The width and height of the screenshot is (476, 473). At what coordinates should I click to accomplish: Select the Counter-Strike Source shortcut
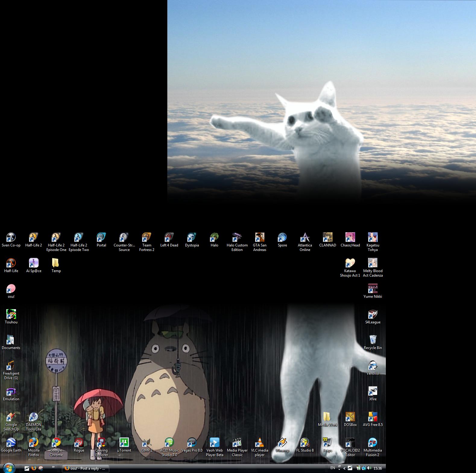pyautogui.click(x=124, y=242)
